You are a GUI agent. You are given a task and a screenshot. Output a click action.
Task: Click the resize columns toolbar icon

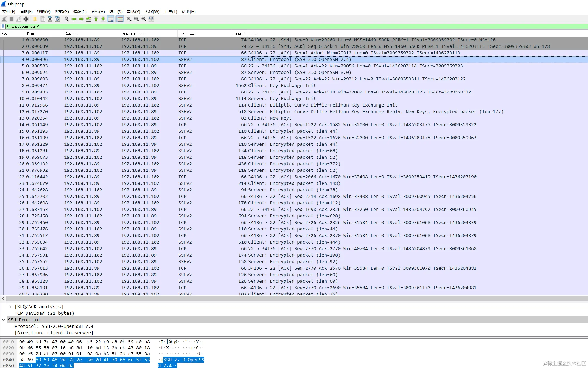click(151, 19)
